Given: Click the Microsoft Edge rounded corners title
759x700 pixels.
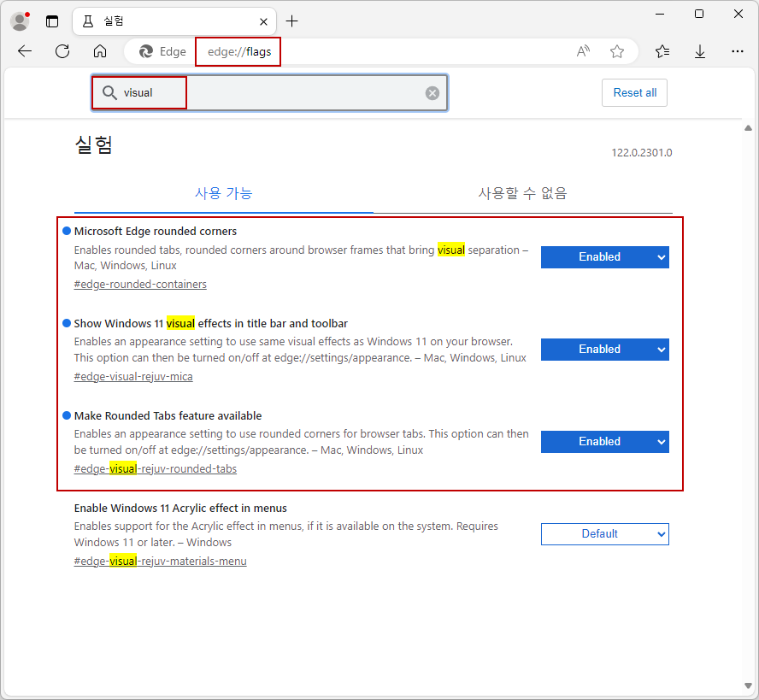Looking at the screenshot, I should [156, 232].
